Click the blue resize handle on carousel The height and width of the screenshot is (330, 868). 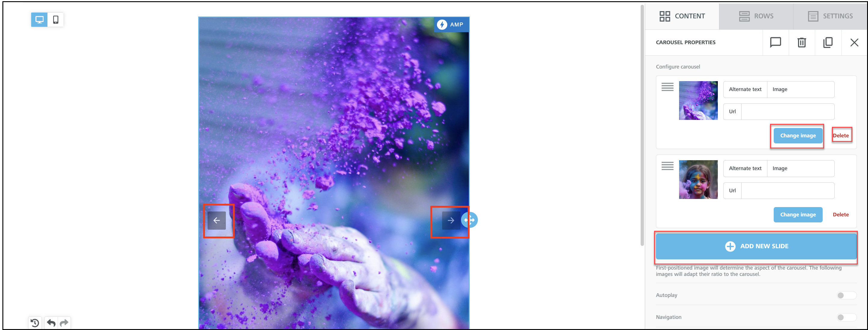tap(470, 220)
